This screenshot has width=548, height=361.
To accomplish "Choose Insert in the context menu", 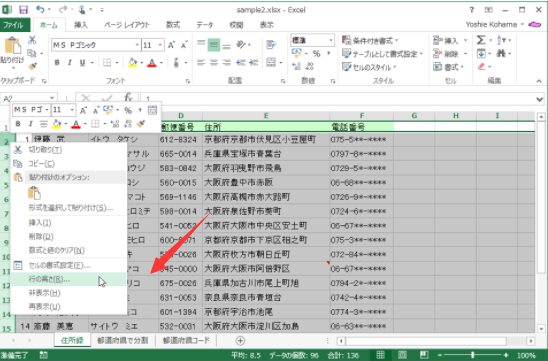I will 69,223.
